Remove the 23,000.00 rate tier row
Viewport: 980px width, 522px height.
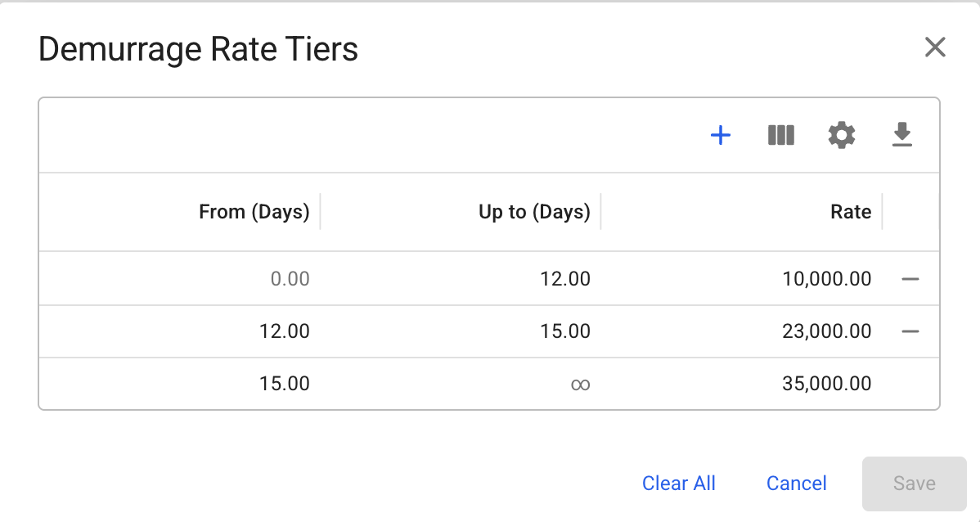[x=910, y=331]
